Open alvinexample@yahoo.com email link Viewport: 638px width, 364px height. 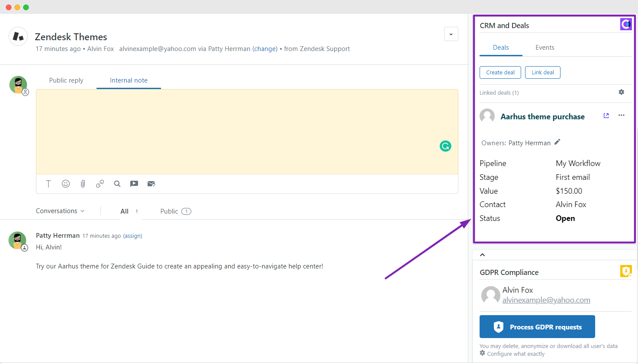click(x=546, y=300)
